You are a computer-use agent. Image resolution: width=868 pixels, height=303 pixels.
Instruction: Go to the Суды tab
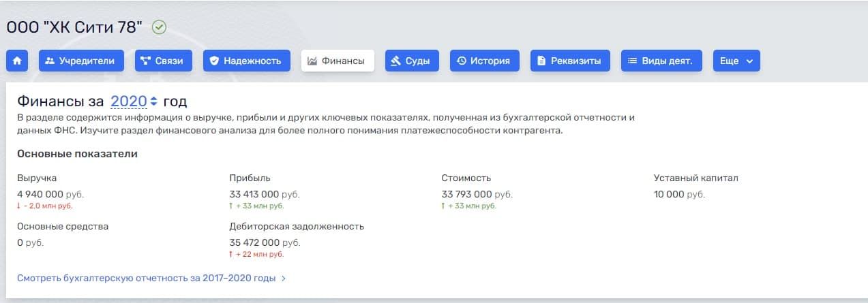click(412, 61)
